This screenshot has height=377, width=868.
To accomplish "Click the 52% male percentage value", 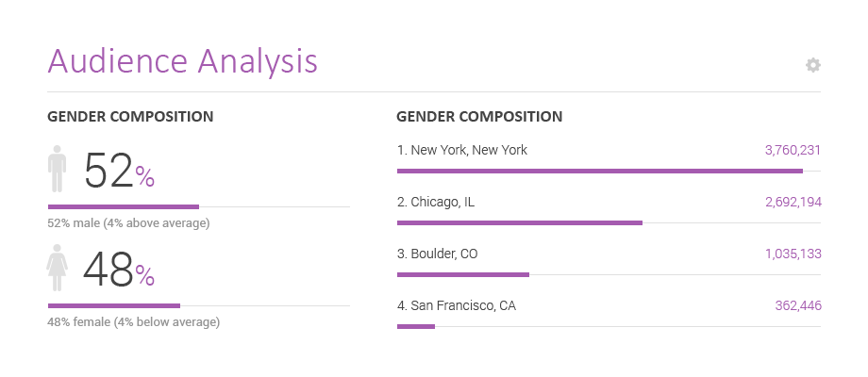I will click(119, 171).
